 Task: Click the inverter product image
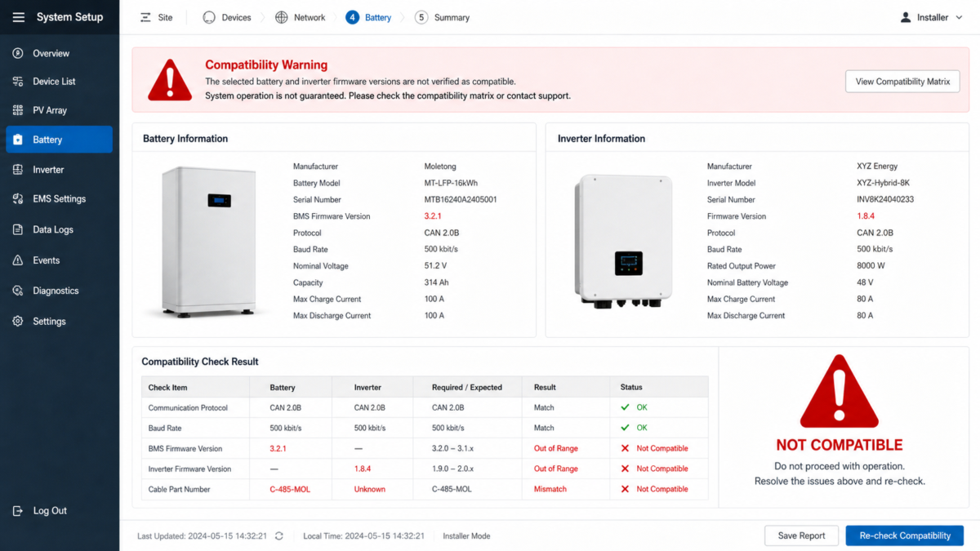(x=623, y=241)
